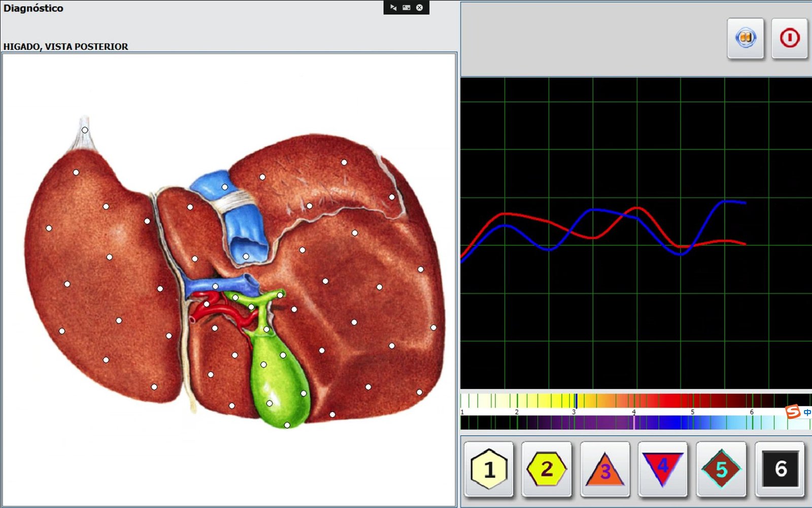The image size is (812, 508).
Task: Click the red power button
Action: tap(789, 39)
